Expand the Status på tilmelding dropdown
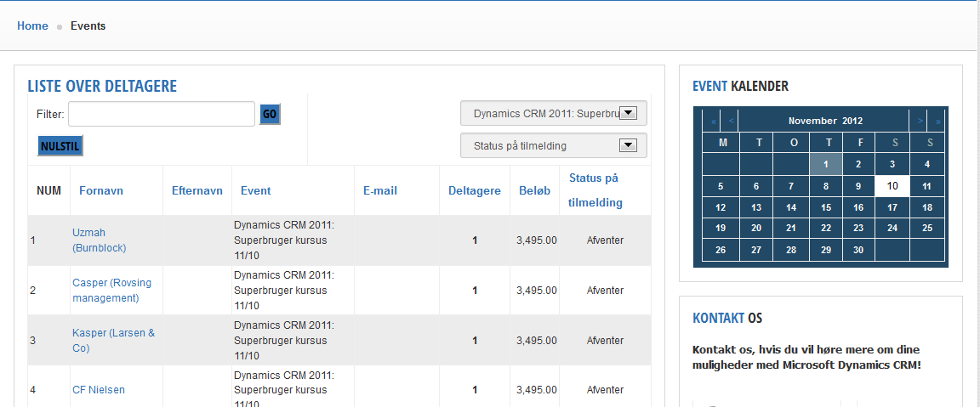Screen dimensions: 980x407 (554, 145)
